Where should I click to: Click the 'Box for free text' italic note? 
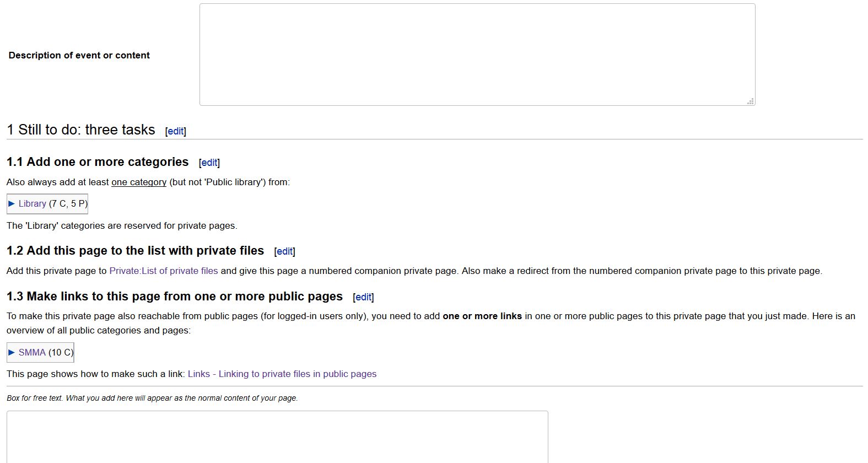coord(152,398)
